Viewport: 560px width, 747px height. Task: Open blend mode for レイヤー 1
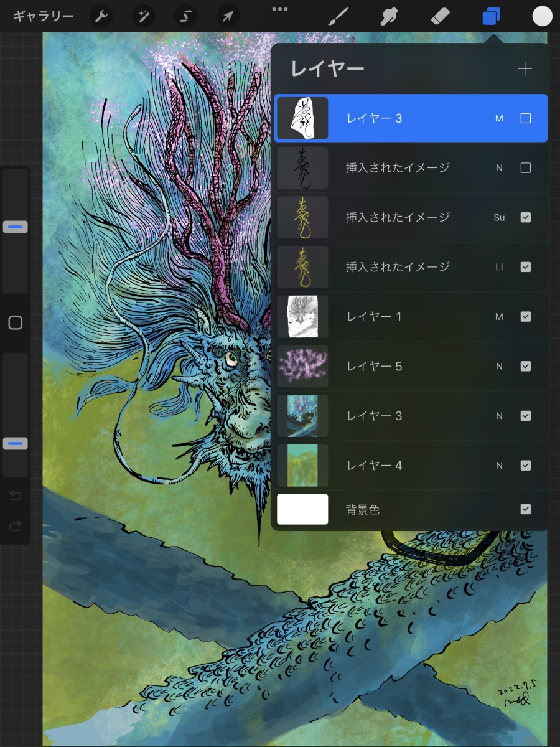[x=499, y=317]
